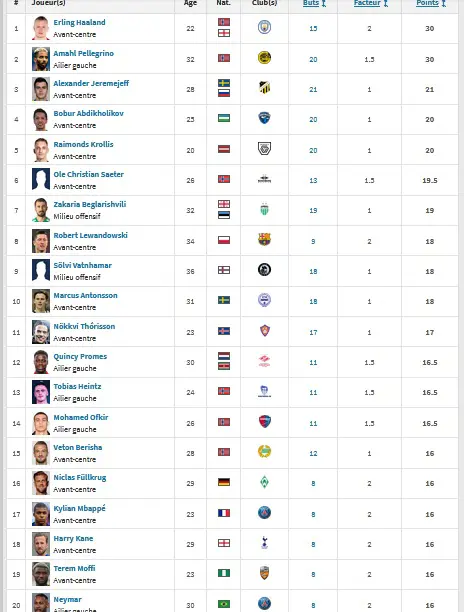The width and height of the screenshot is (464, 612).
Task: Click the Bodø/Glimt crest in Pellegrino's row
Action: tap(265, 58)
